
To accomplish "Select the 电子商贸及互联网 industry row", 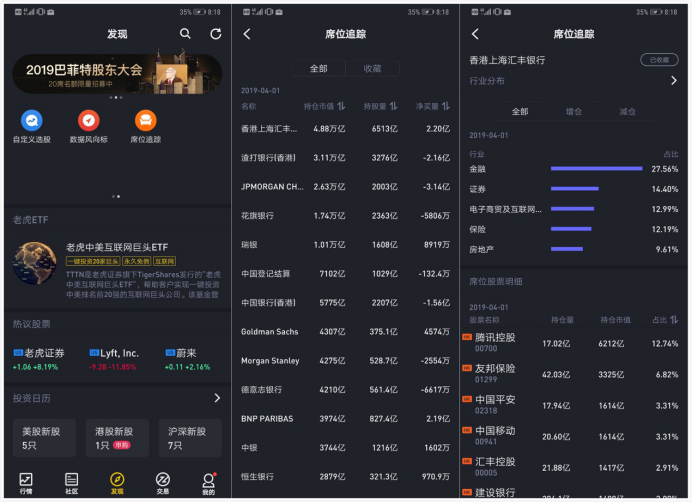I will point(573,209).
